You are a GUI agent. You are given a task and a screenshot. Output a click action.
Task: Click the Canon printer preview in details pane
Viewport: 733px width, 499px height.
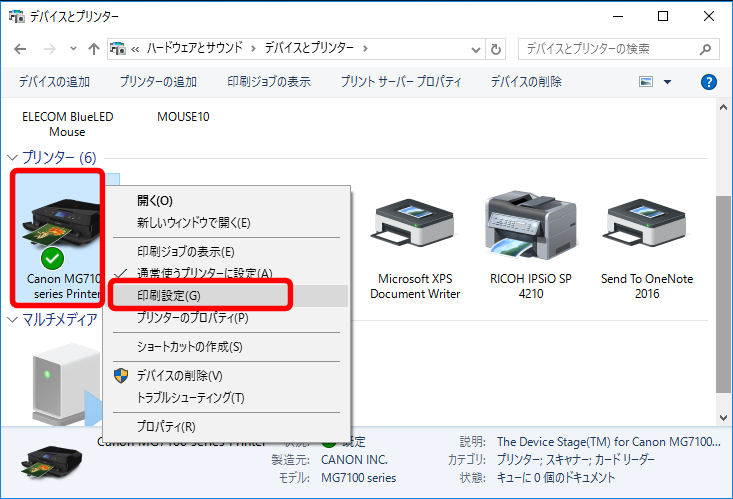coord(51,462)
